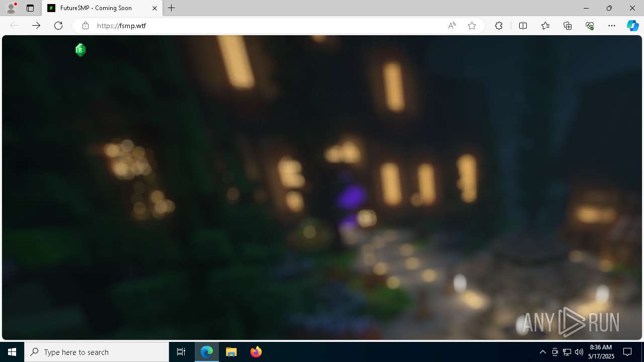This screenshot has height=362, width=644.
Task: Go forward with the arrow button
Action: [36, 26]
